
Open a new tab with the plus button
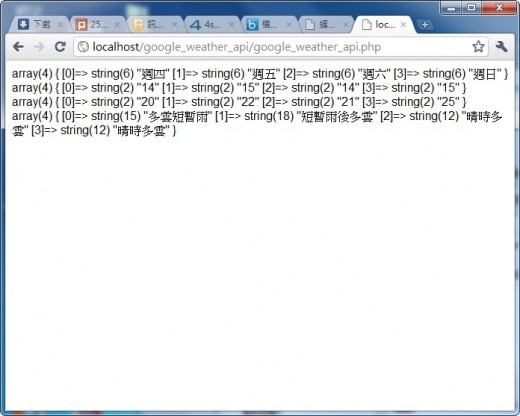coord(425,25)
